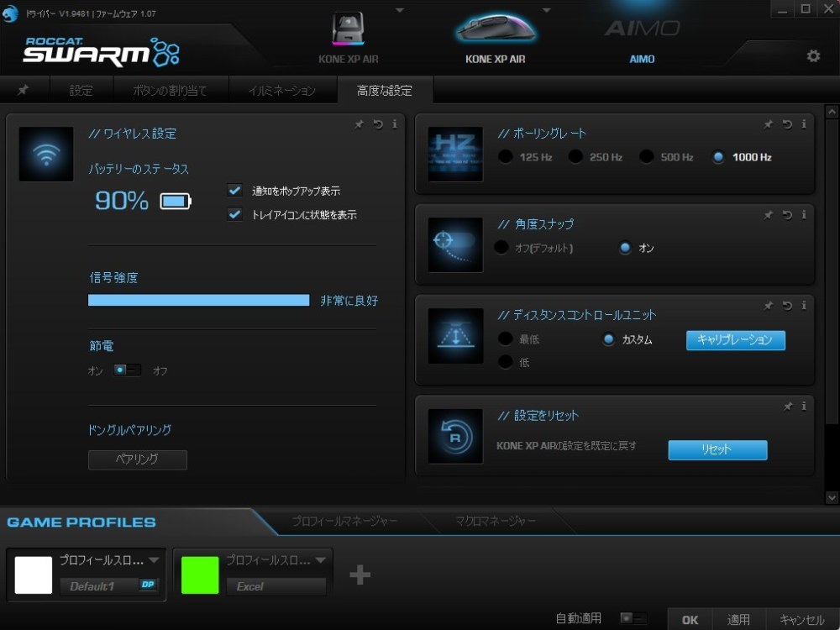The width and height of the screenshot is (840, 630).
Task: Click the scrollbar down arrow
Action: pos(832,497)
